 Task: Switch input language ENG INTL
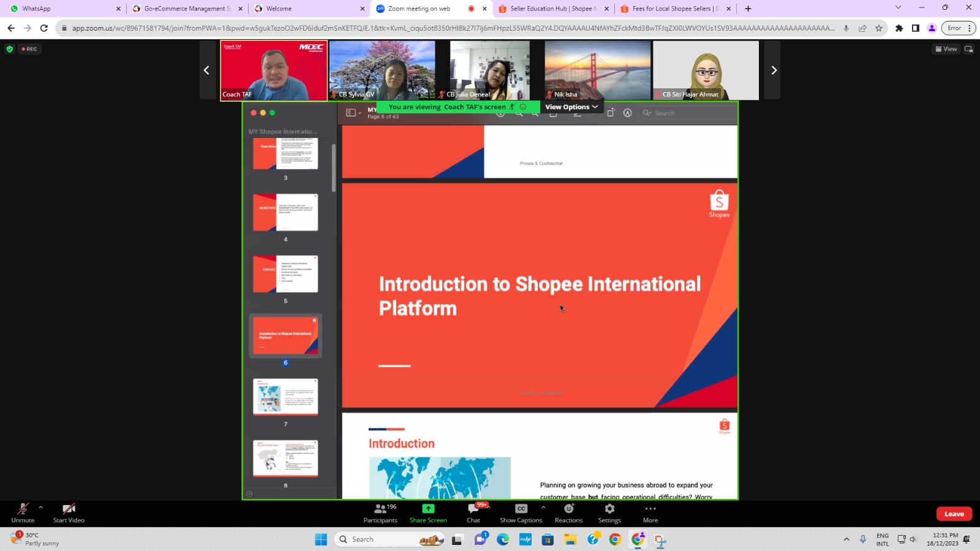[x=883, y=539]
